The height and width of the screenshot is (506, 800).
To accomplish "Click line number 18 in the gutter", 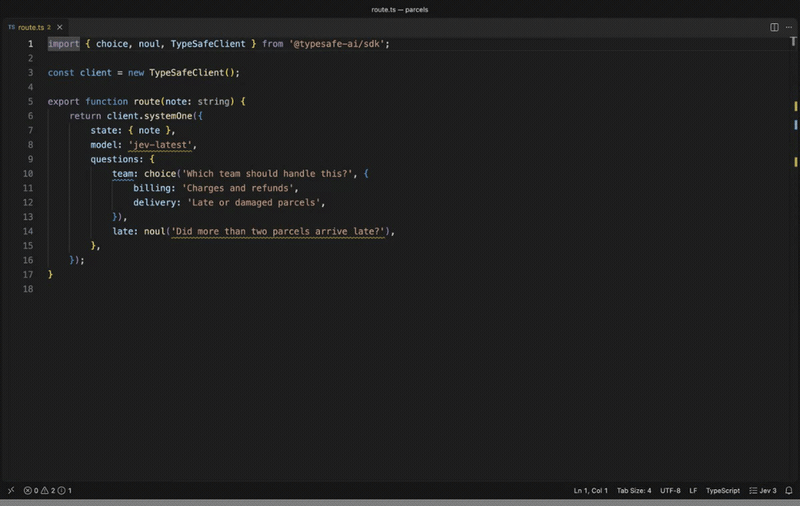I will tap(28, 289).
